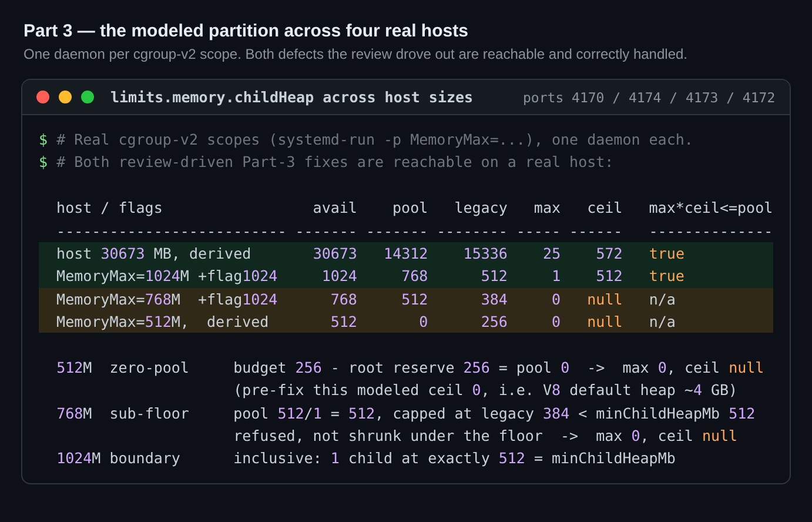Click the subtitle 'One daemon per cgroup-v2 scope'

[355, 54]
